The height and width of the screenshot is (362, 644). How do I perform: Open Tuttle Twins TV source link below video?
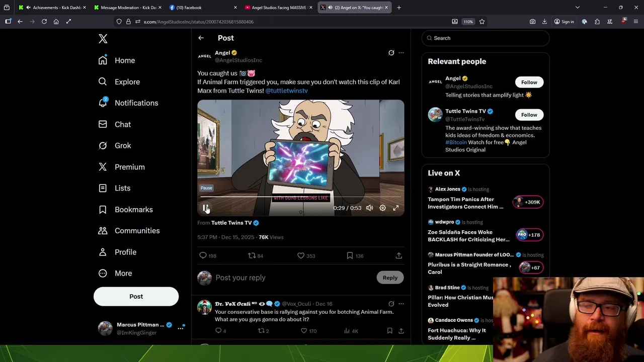[235, 223]
